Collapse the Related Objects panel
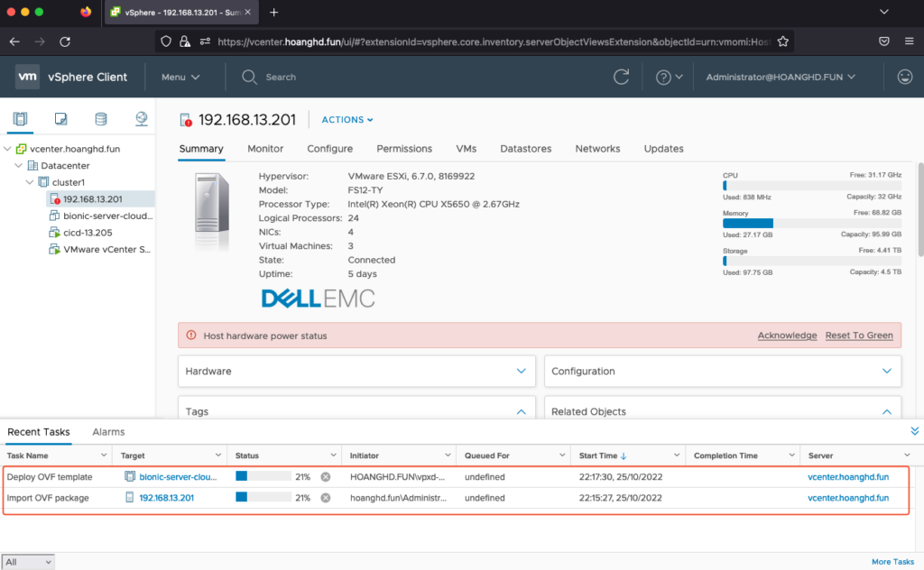924x570 pixels. (887, 411)
